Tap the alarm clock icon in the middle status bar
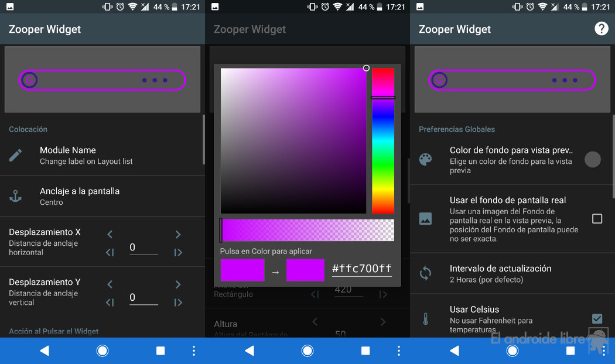 coord(325,6)
